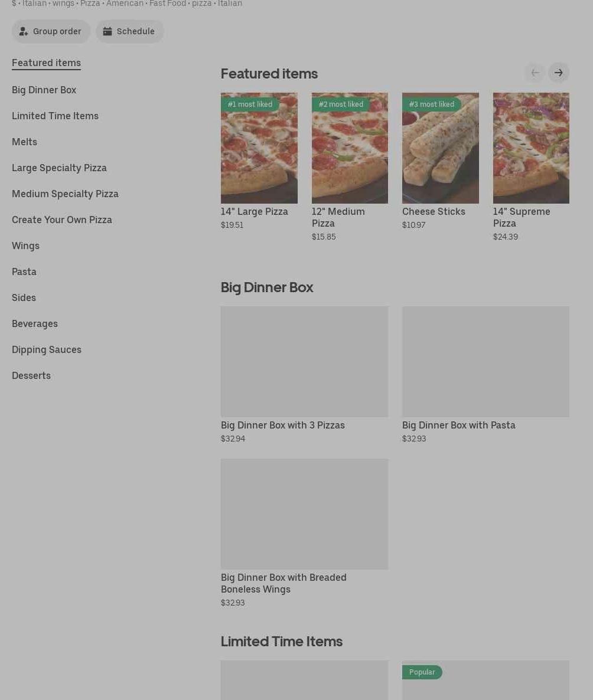Go to Desserts in the sidebar
Viewport: 593px width, 700px height.
pyautogui.click(x=31, y=375)
